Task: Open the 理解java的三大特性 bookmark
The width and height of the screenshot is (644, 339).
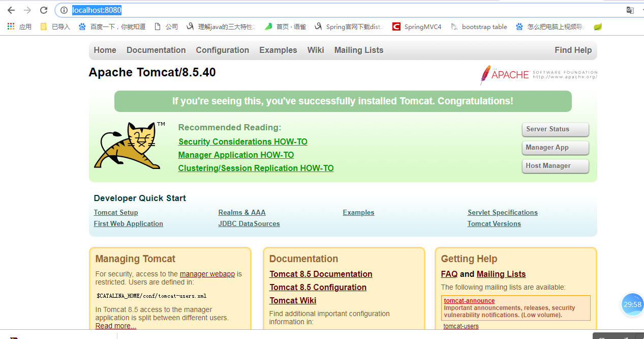Action: point(221,26)
